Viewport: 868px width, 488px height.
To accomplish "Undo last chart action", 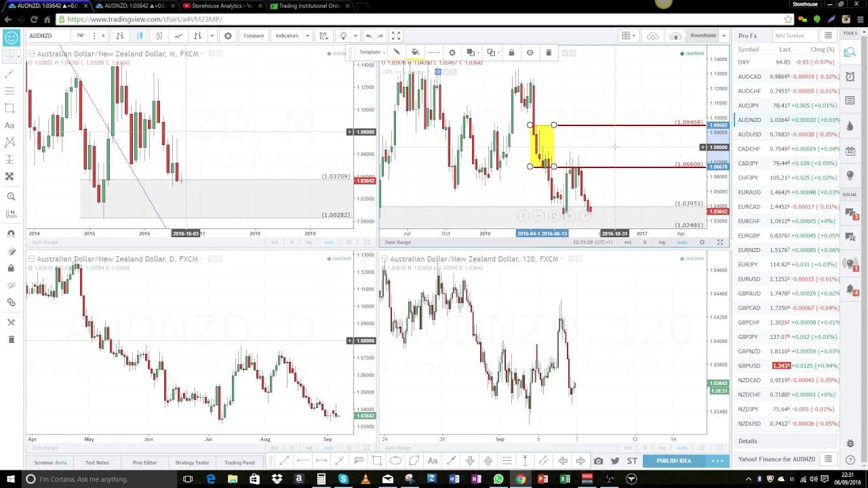I will click(368, 35).
